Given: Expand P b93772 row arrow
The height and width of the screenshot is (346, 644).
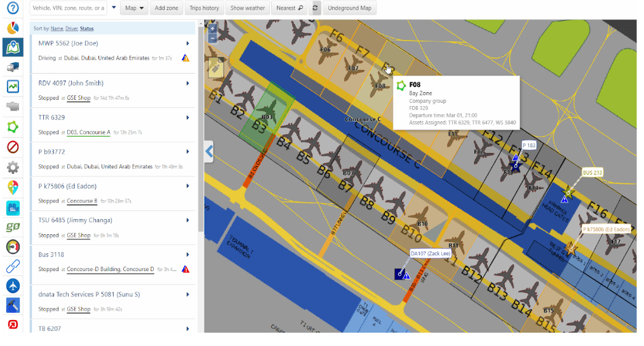Looking at the screenshot, I should tap(188, 152).
